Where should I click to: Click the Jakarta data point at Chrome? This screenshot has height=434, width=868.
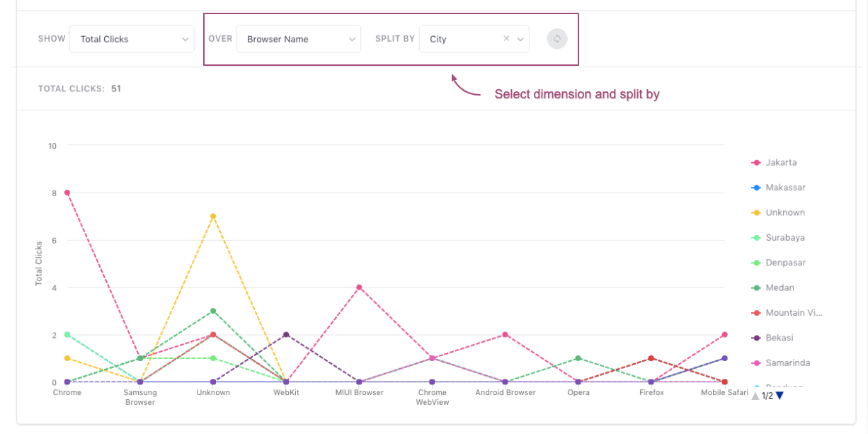[67, 193]
